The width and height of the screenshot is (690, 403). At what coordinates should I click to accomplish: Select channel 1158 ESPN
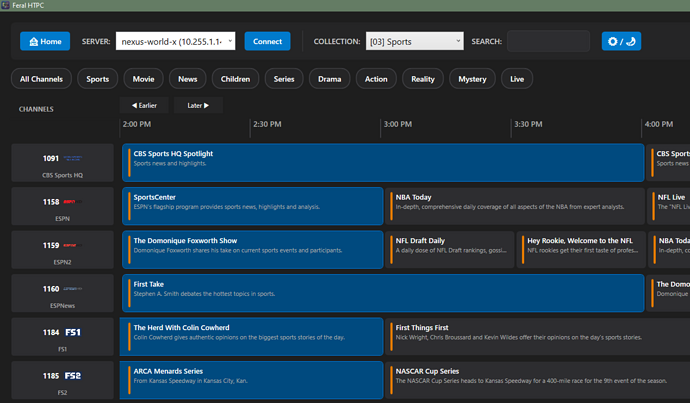tap(62, 206)
